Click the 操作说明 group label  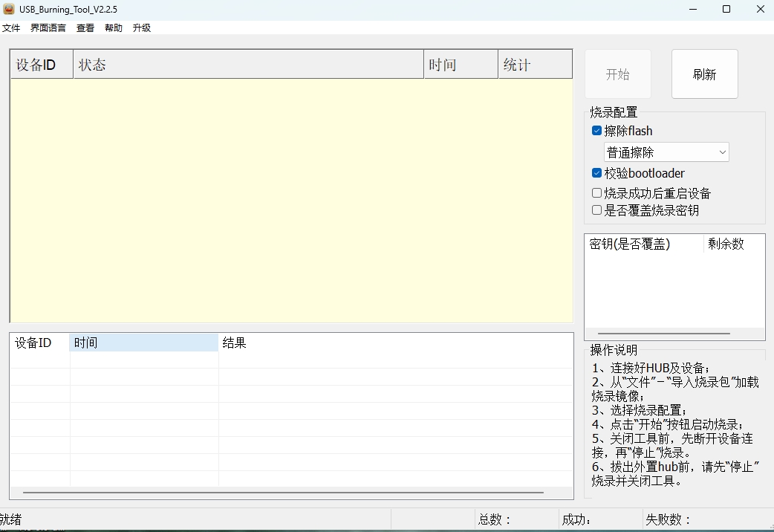tap(614, 350)
